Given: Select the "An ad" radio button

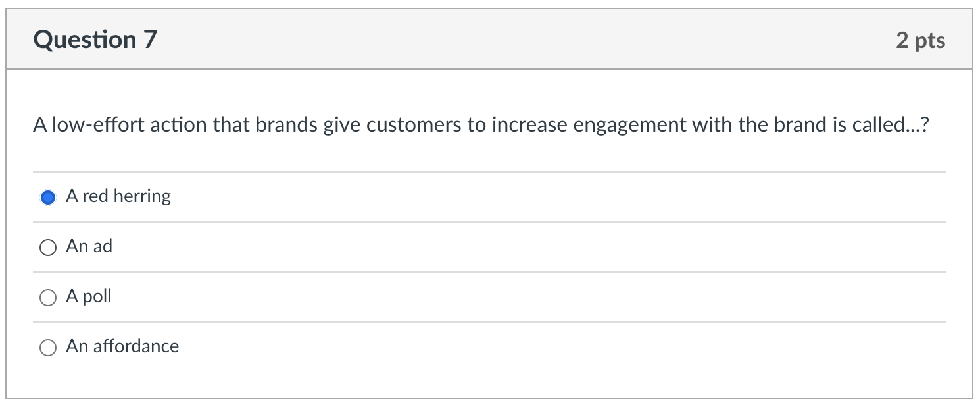Looking at the screenshot, I should [x=48, y=246].
